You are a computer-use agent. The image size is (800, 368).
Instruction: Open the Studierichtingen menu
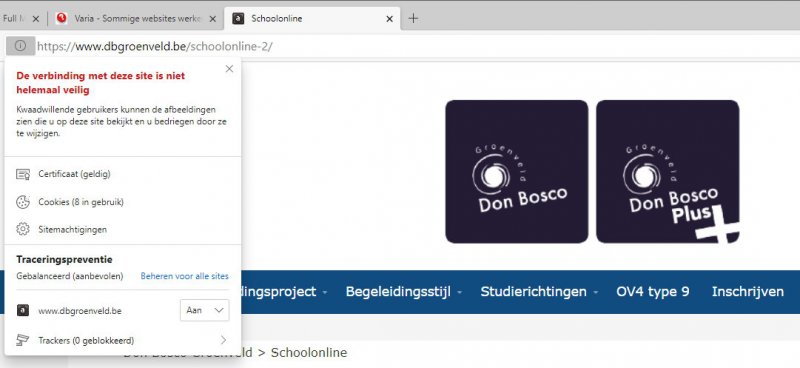[x=533, y=292]
